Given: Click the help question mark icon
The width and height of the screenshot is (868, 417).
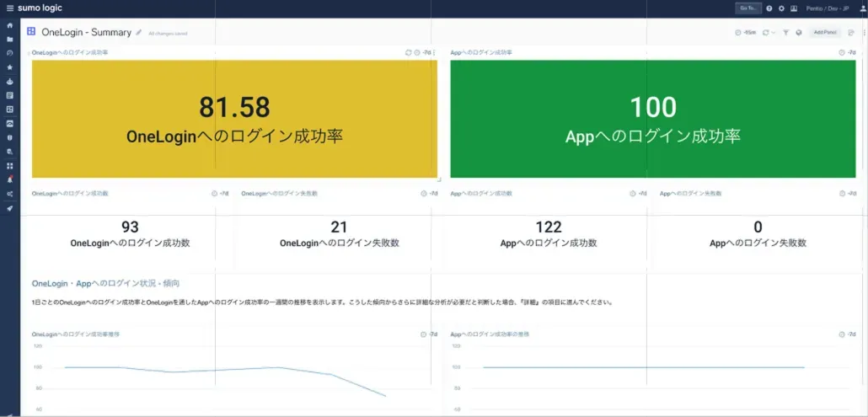Looking at the screenshot, I should coord(769,8).
